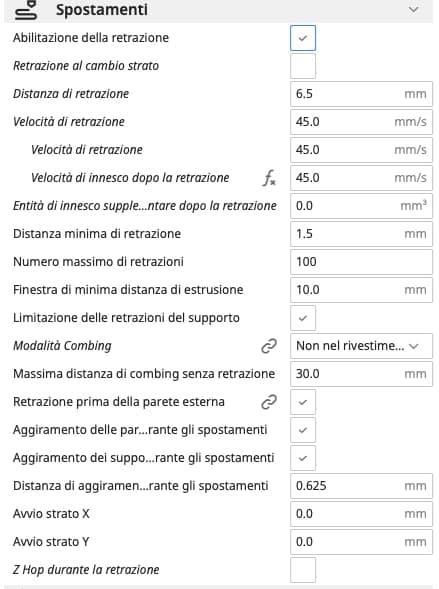Toggle Limitazione delle retrazioni del supporto
This screenshot has height=589, width=439.
303,318
